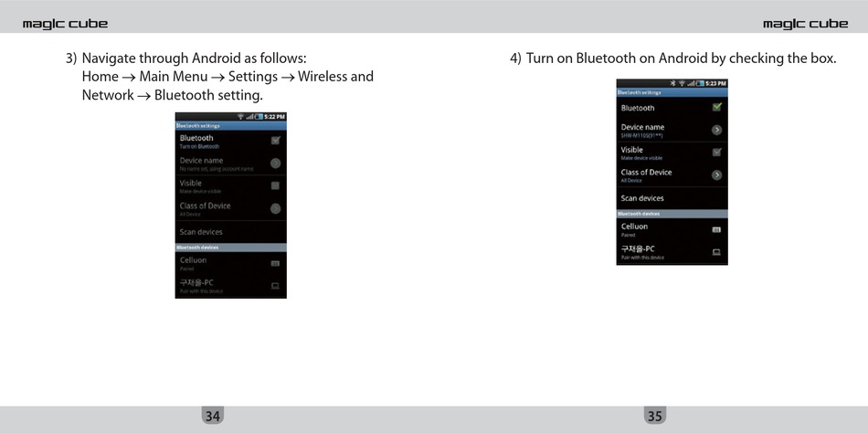Tap the Bluetooth status icon in 5:23 PM status bar
The width and height of the screenshot is (868, 434).
673,83
